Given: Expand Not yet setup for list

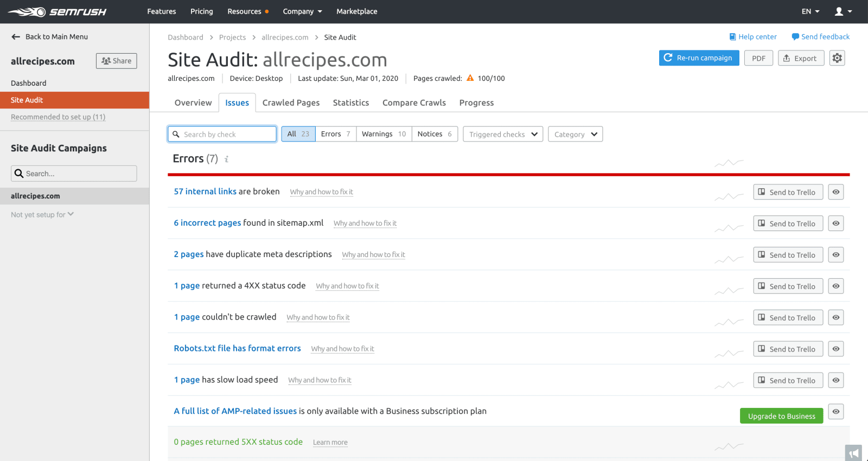Looking at the screenshot, I should point(42,215).
